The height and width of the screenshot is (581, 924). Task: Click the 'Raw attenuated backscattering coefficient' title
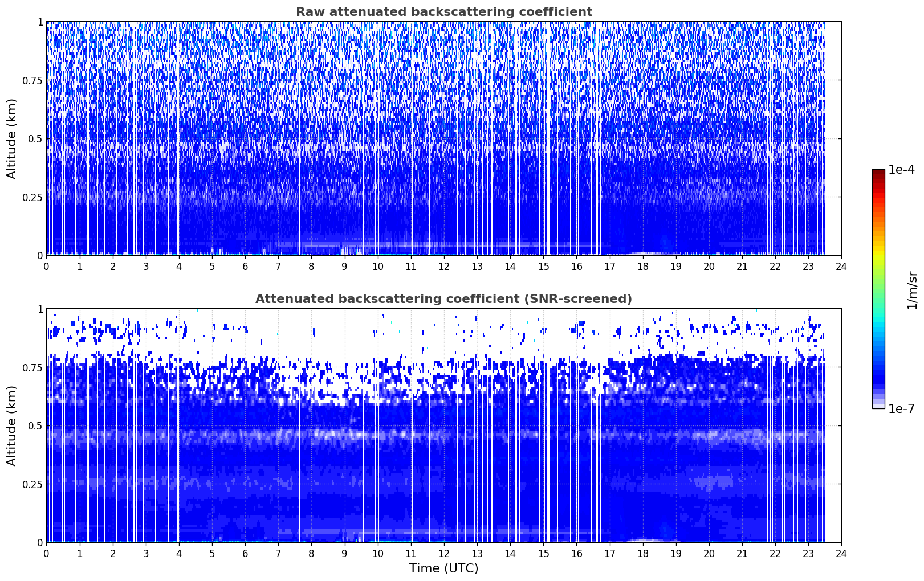[x=443, y=12]
